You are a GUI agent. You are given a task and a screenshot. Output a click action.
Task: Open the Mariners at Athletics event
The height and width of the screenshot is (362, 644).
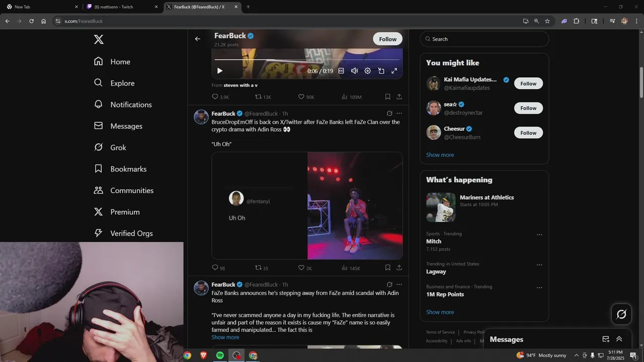tap(485, 207)
